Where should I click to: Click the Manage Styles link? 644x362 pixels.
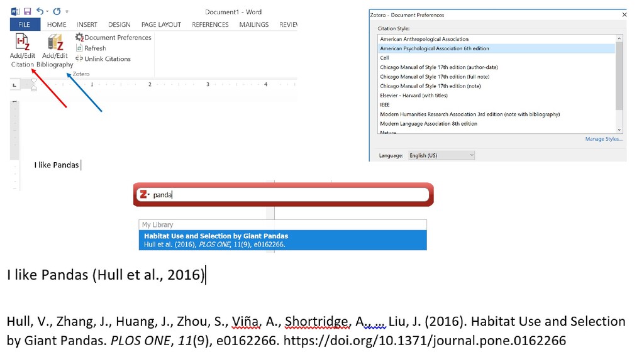(x=603, y=139)
